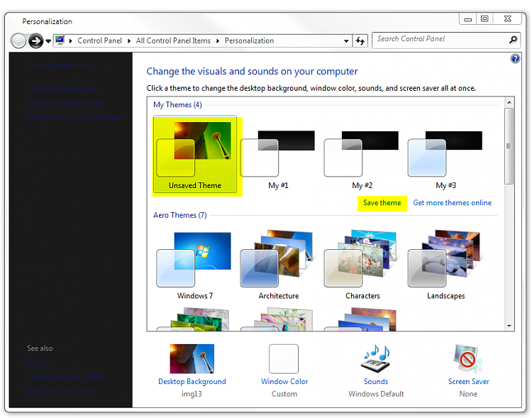Open Change mouse pointers link
This screenshot has width=532, height=418.
pyautogui.click(x=66, y=102)
